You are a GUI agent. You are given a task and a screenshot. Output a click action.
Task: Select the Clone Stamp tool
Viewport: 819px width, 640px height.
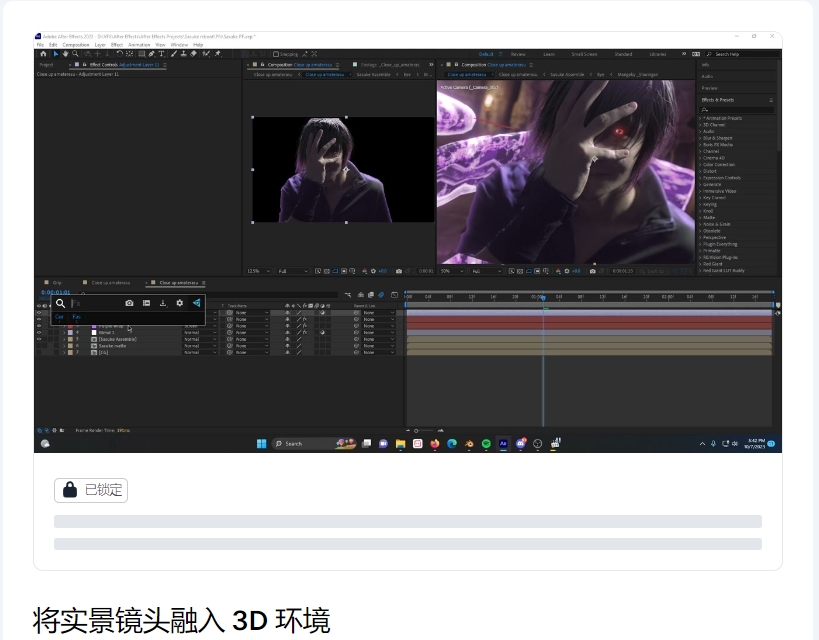click(183, 54)
